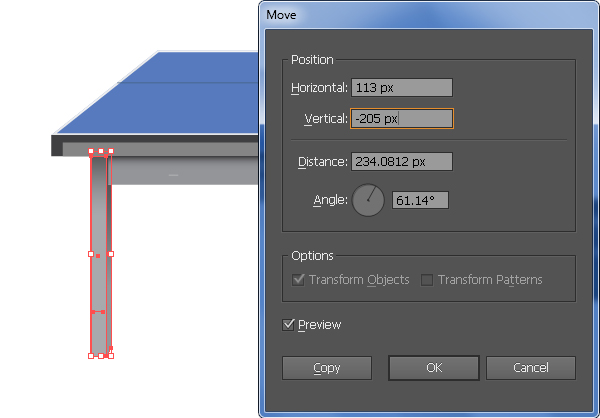The width and height of the screenshot is (600, 418).
Task: Cancel the Move dialog
Action: coord(531,368)
